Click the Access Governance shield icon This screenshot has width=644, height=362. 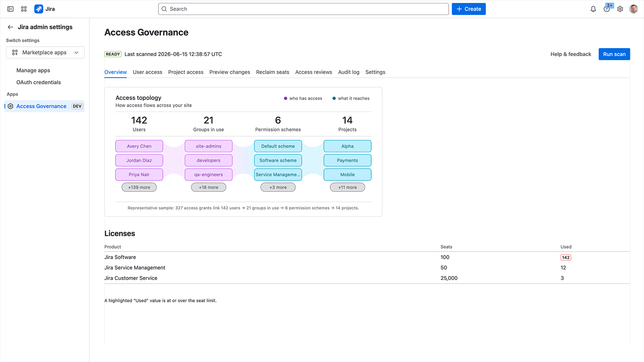coord(10,106)
